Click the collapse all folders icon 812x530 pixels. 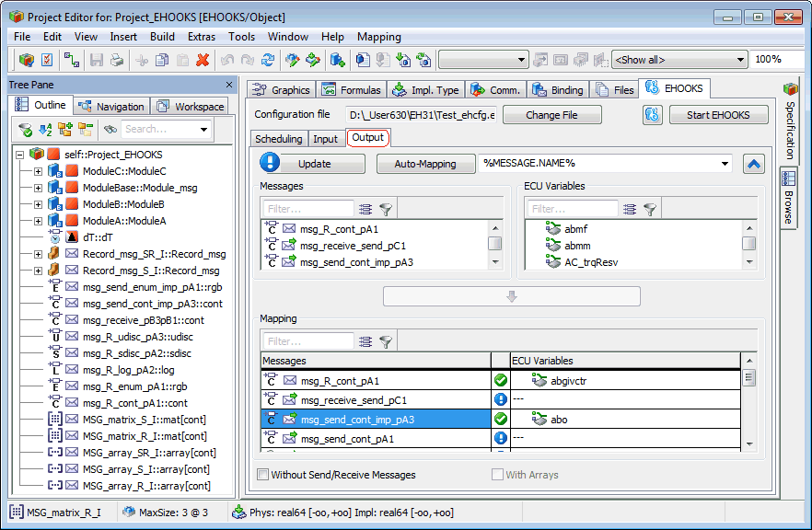click(x=86, y=129)
